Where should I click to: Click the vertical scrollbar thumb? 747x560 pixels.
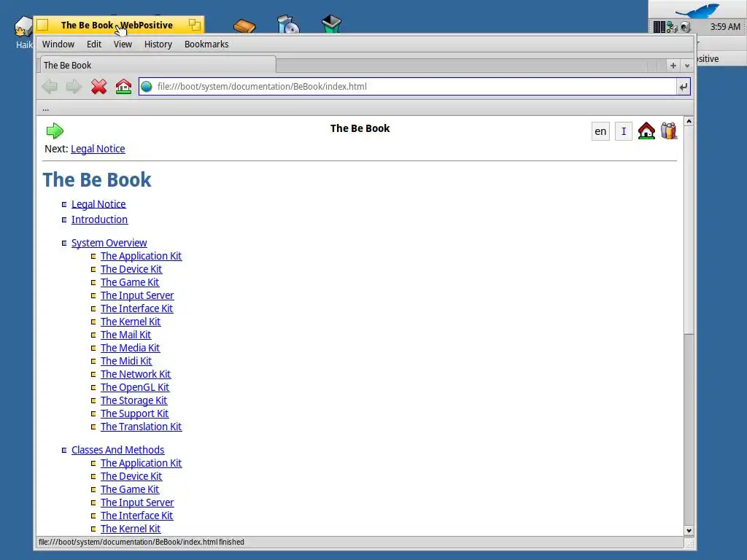tap(689, 230)
